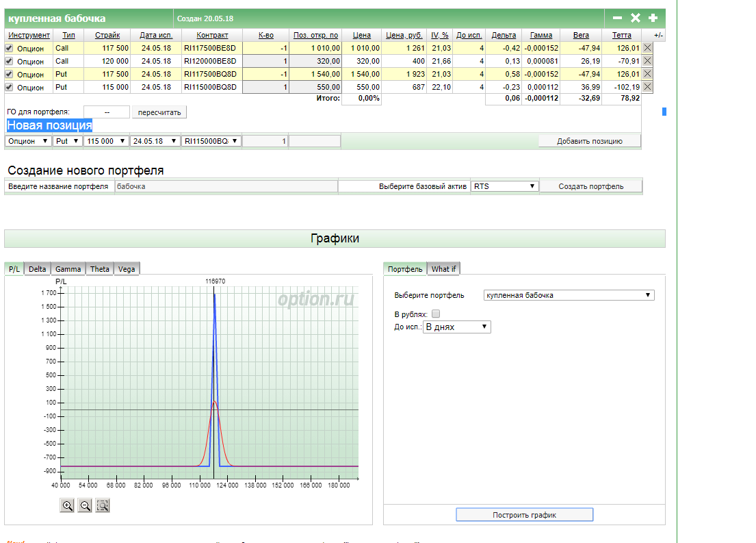Screen dimensions: 756x543
Task: Remove the 115 000 Put position row
Action: [647, 87]
